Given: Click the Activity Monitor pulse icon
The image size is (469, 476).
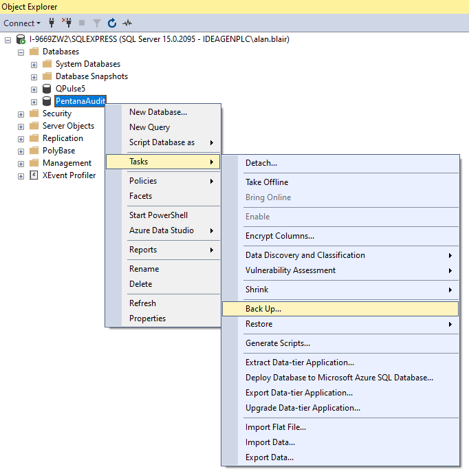Looking at the screenshot, I should [127, 23].
